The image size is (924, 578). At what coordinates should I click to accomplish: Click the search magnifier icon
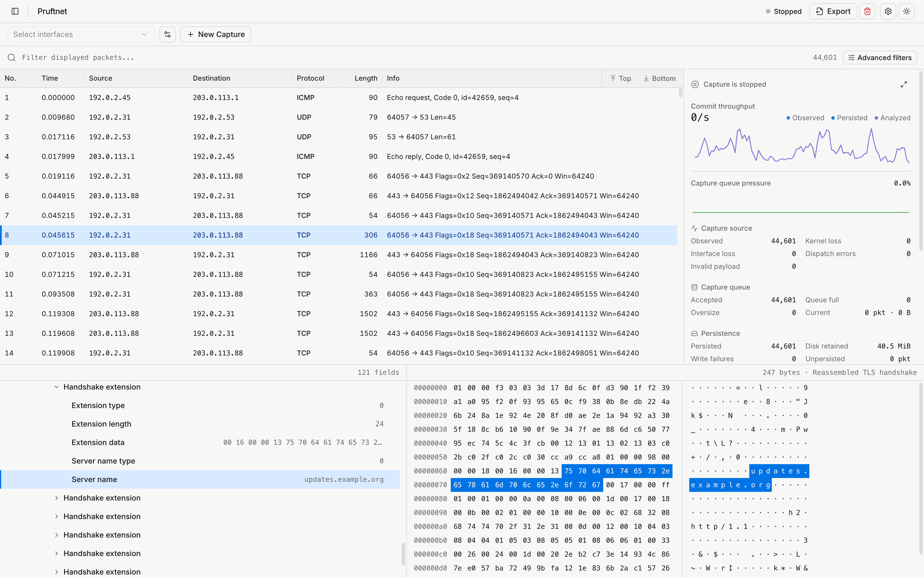[x=12, y=57]
